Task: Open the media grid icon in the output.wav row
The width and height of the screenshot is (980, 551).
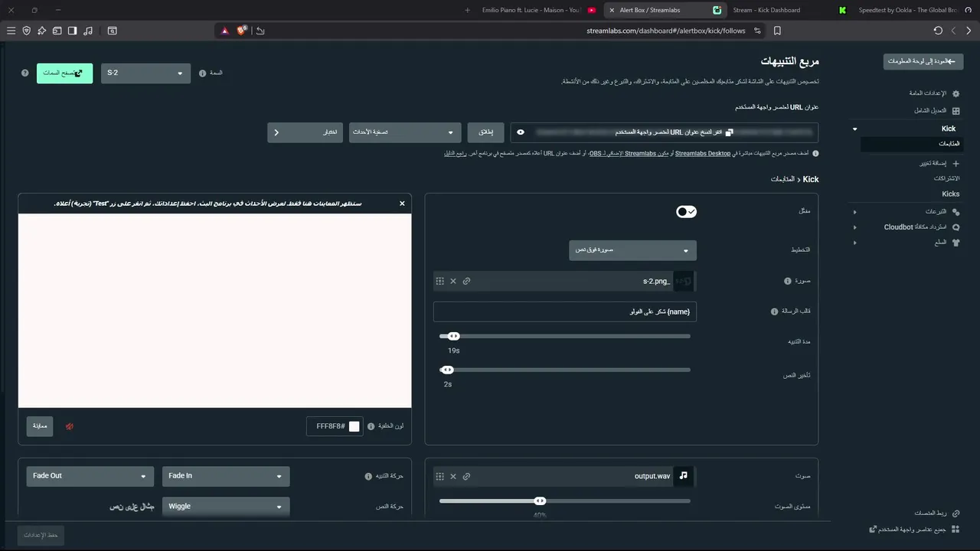Action: (439, 476)
